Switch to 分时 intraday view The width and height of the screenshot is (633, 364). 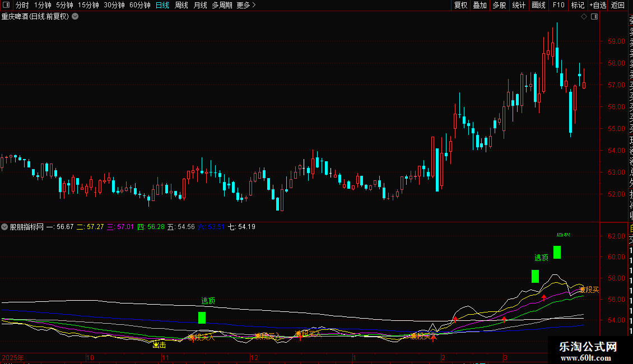pos(22,6)
